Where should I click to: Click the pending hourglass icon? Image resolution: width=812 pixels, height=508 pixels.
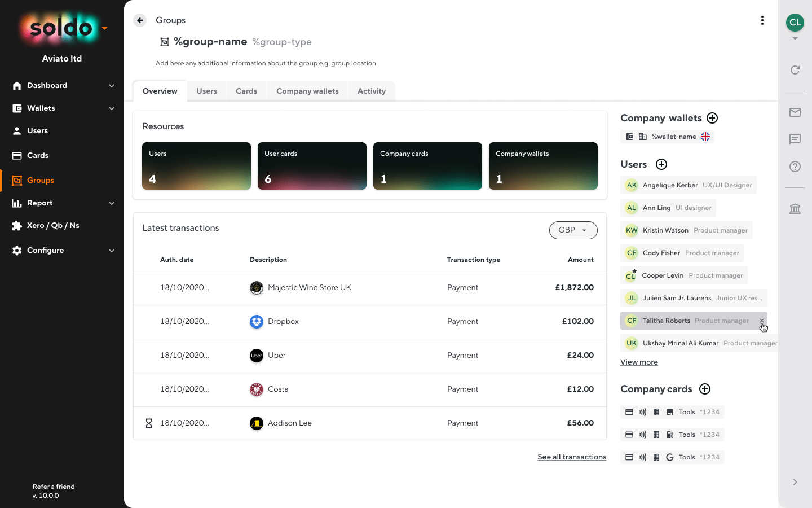coord(149,423)
